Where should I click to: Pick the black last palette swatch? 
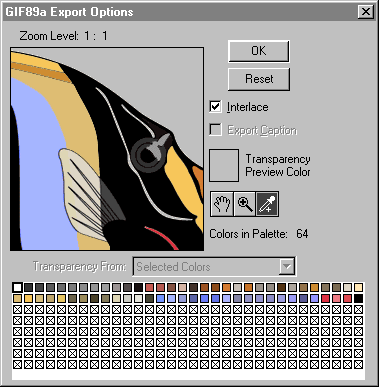(358, 298)
